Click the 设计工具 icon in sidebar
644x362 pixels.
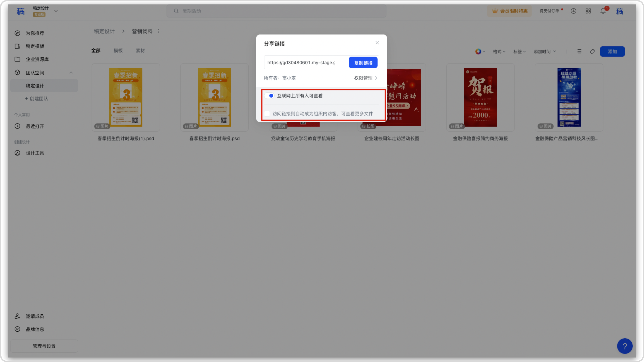click(x=17, y=153)
